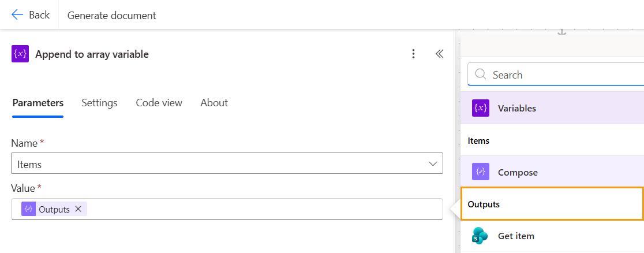644x253 pixels.
Task: Open the Code view tab
Action: [x=159, y=103]
